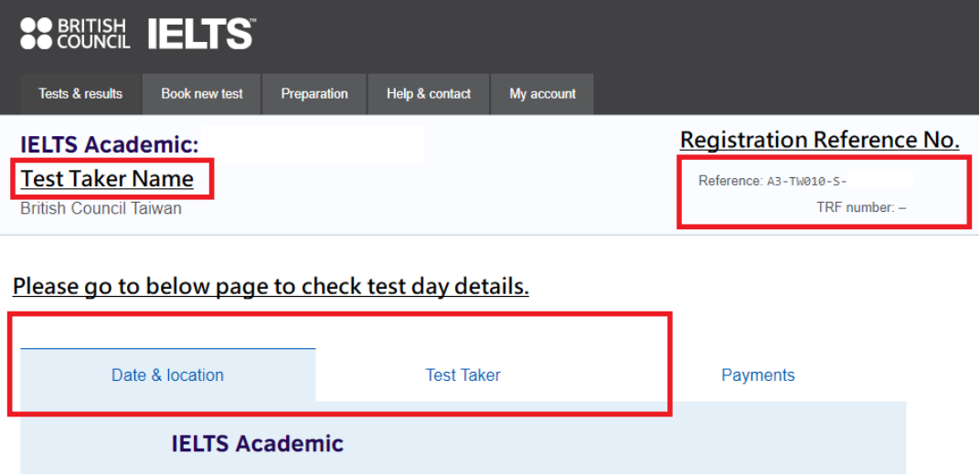Click the British Council Taiwan centre text

pos(101,209)
